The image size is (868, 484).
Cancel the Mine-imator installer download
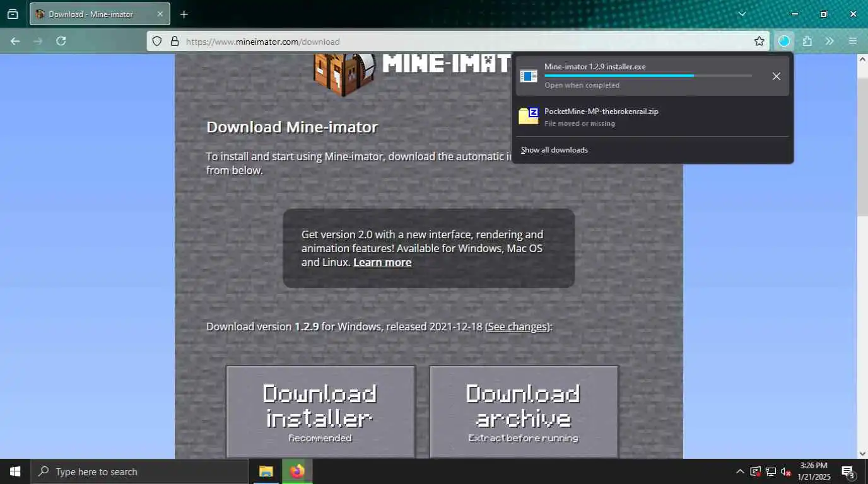coord(777,76)
